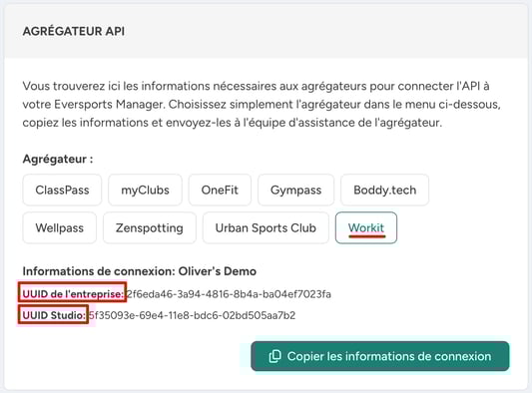532x393 pixels.
Task: Copy connection info with 'Copier les informations de connexion'
Action: pos(380,356)
